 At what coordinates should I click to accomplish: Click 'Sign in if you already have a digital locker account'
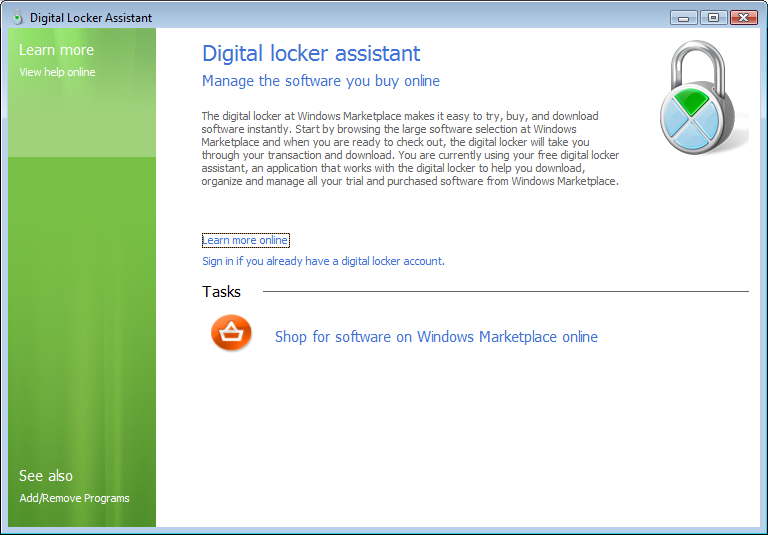pyautogui.click(x=323, y=261)
